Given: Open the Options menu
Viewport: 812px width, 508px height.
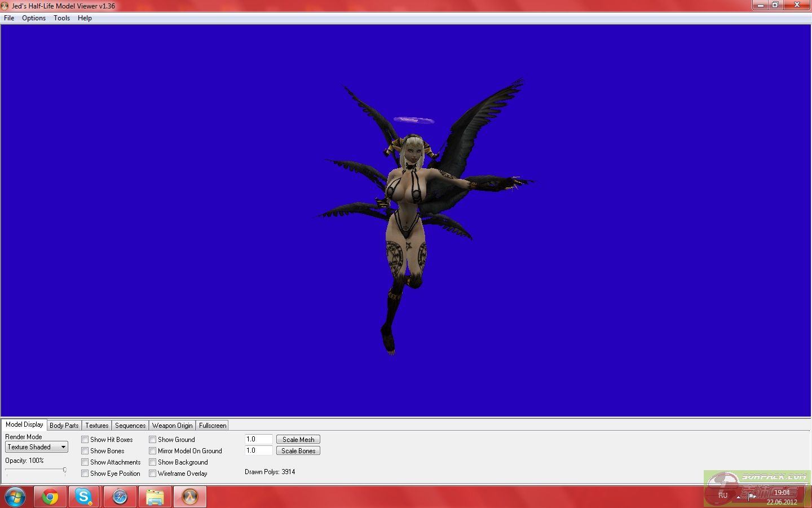Looking at the screenshot, I should click(34, 18).
